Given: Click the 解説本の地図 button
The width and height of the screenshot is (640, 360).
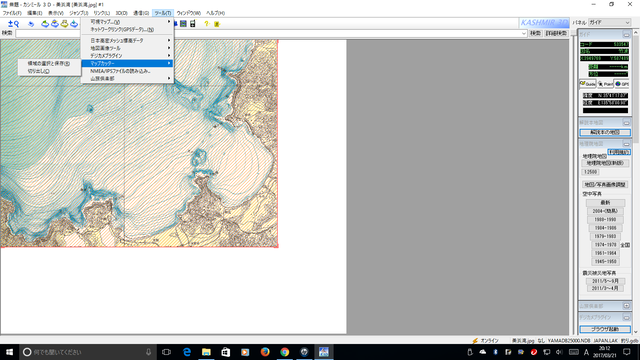Looking at the screenshot, I should pos(605,132).
